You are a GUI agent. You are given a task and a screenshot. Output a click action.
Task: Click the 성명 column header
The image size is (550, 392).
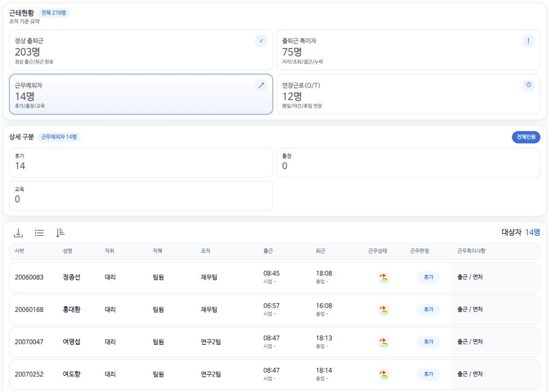click(x=67, y=251)
